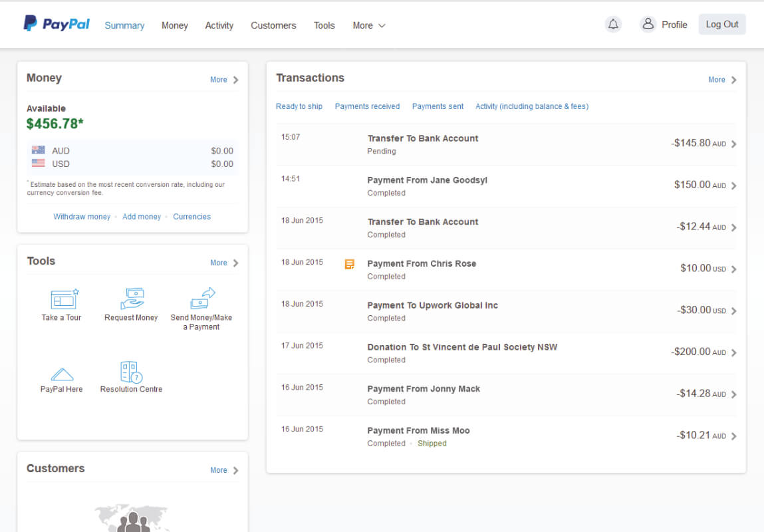Screen dimensions: 764x532
Task: Click the Shipped status label
Action: pyautogui.click(x=432, y=444)
